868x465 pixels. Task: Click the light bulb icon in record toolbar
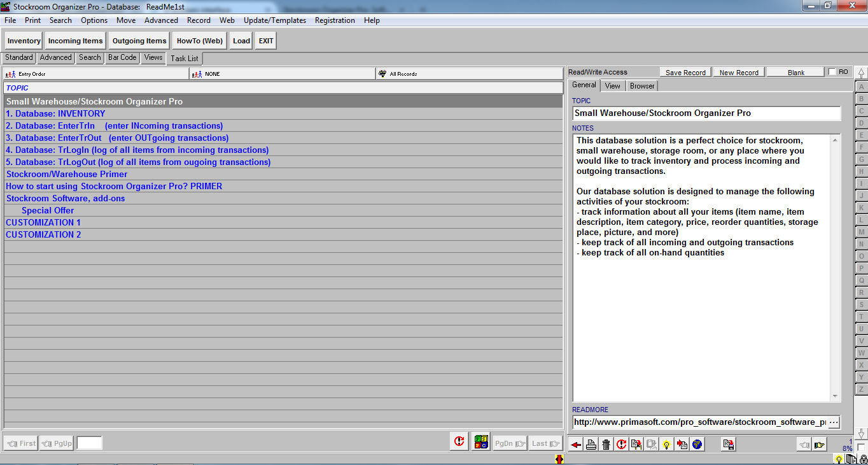pyautogui.click(x=667, y=445)
